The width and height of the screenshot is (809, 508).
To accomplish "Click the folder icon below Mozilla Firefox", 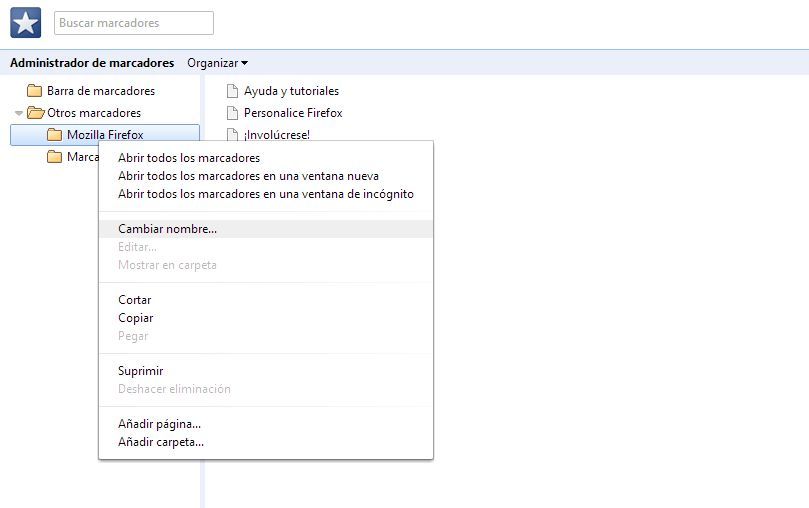I will [x=54, y=157].
